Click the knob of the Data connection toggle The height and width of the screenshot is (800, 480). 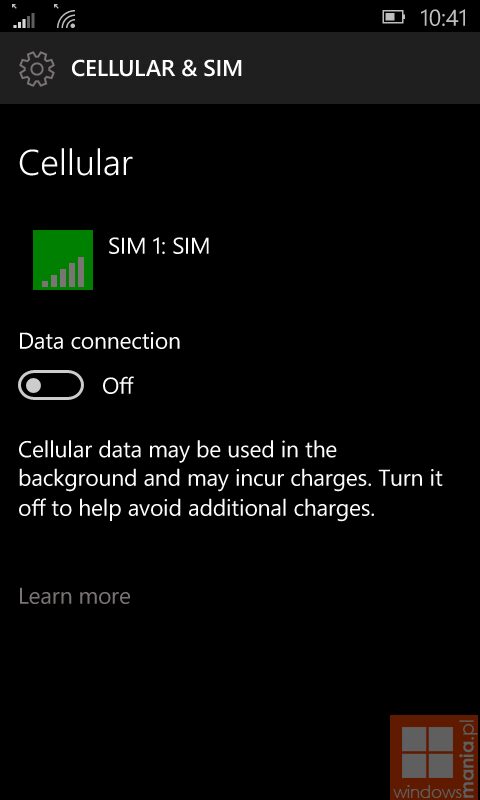coord(34,386)
